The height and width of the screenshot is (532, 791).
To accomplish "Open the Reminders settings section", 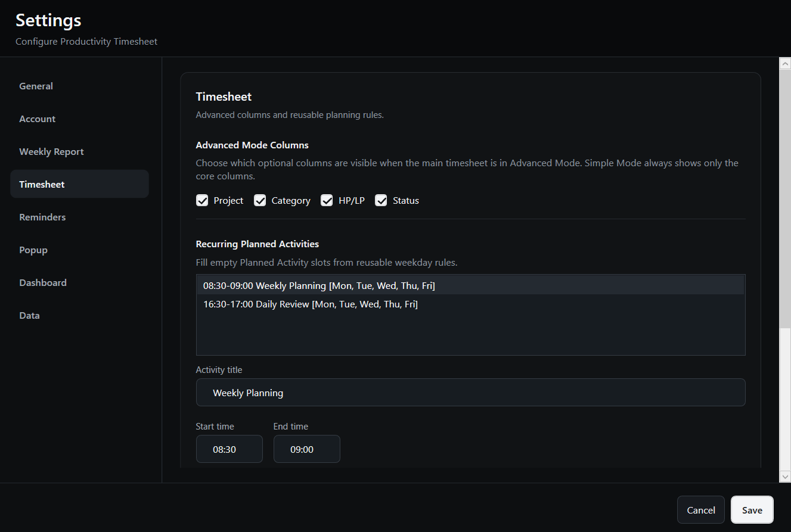I will [79, 217].
